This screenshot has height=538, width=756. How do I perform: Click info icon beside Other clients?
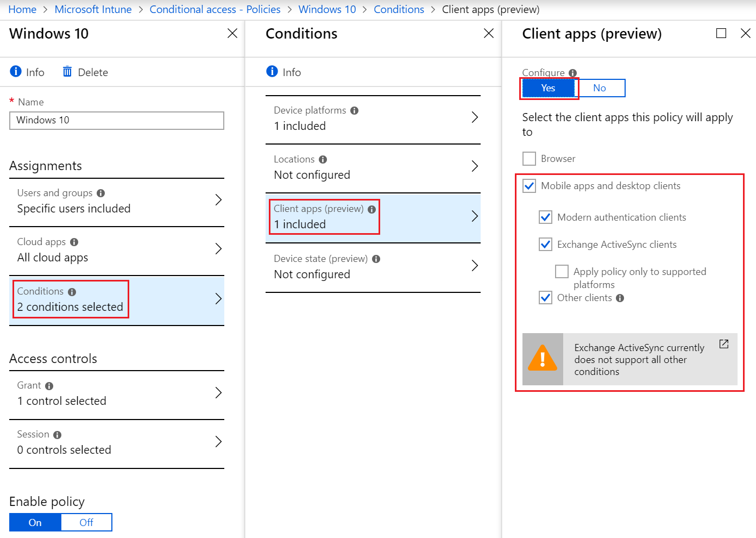pyautogui.click(x=620, y=298)
